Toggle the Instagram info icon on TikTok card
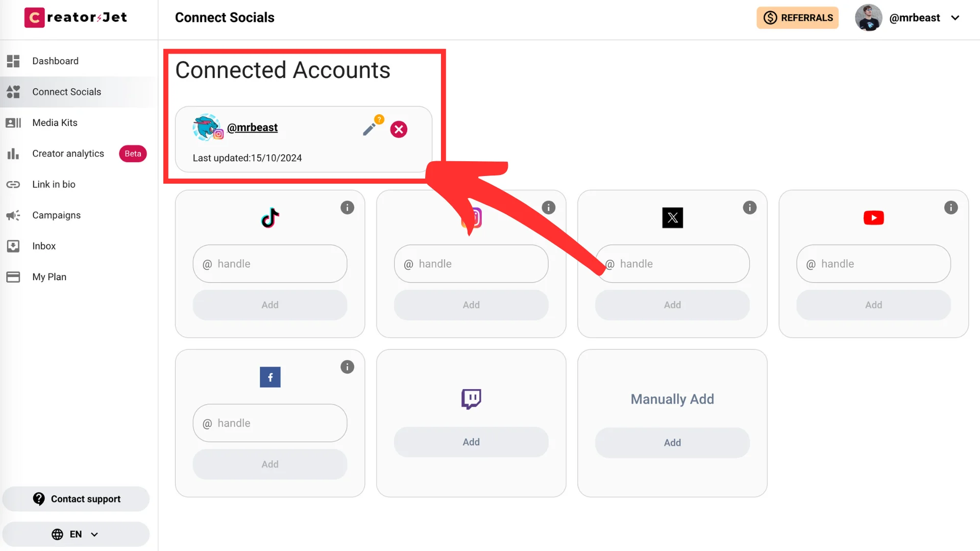The width and height of the screenshot is (980, 551). (x=347, y=207)
